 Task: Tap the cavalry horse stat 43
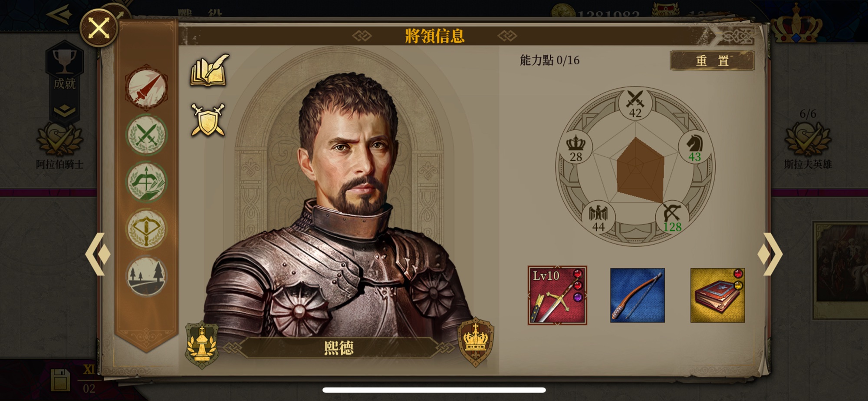click(x=694, y=148)
